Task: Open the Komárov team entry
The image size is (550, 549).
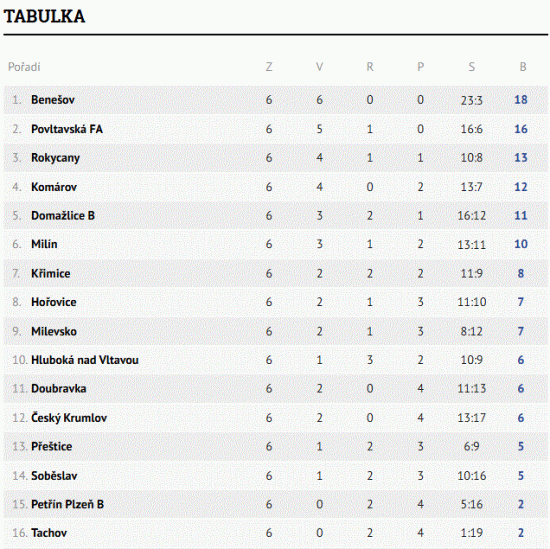Action: (x=54, y=187)
